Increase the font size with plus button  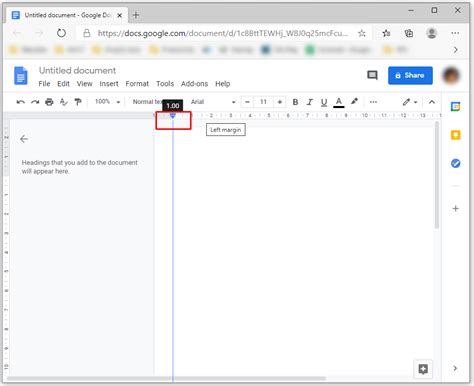280,102
